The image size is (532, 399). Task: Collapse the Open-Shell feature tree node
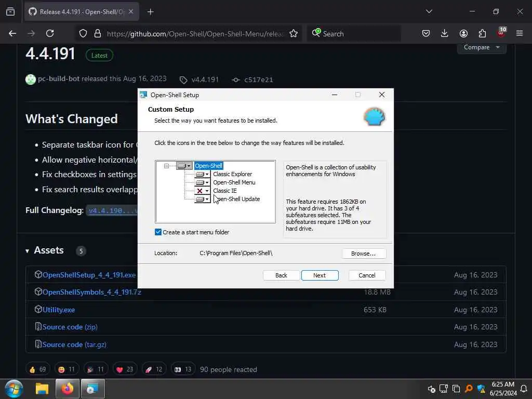click(x=166, y=166)
